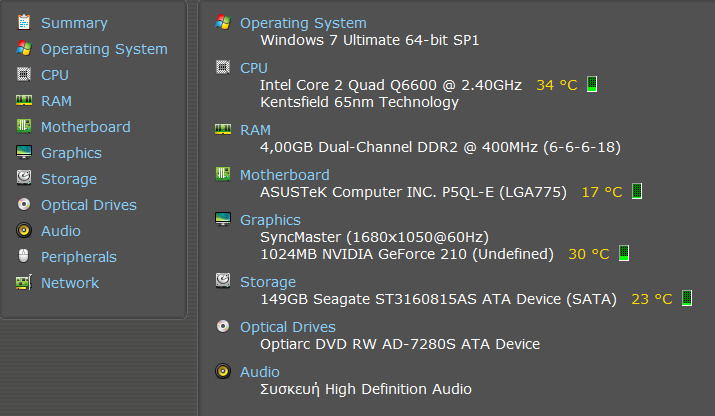Viewport: 715px width, 416px height.
Task: Select CPU in the sidebar menu
Action: (55, 75)
